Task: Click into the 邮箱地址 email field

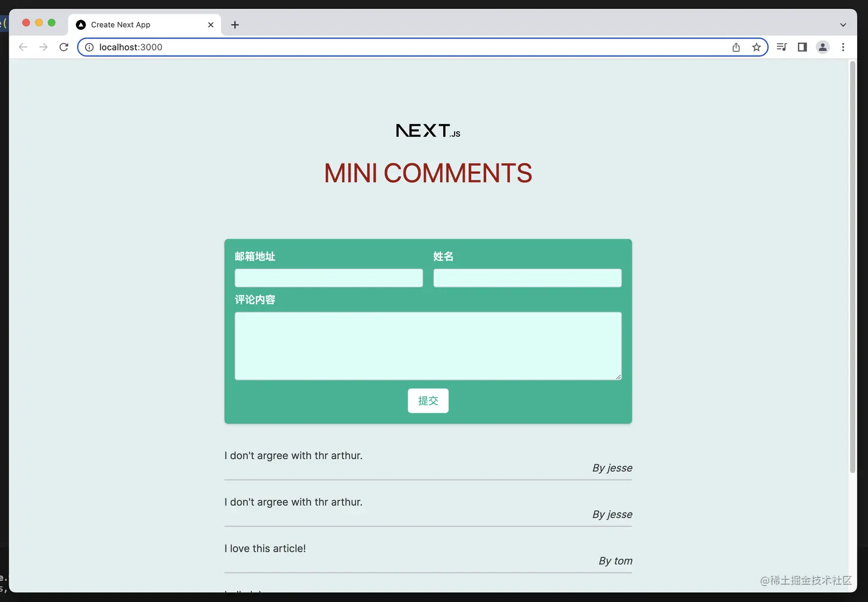Action: (x=328, y=278)
